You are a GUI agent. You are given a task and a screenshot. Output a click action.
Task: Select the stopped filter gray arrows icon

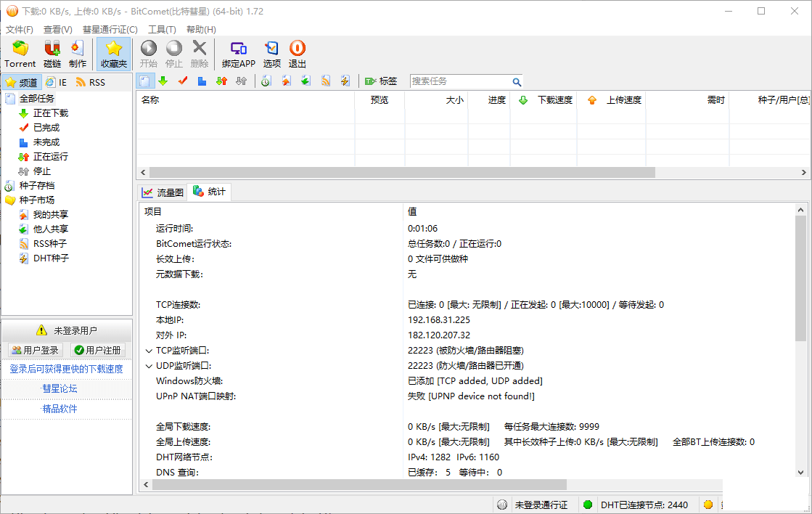click(x=242, y=81)
